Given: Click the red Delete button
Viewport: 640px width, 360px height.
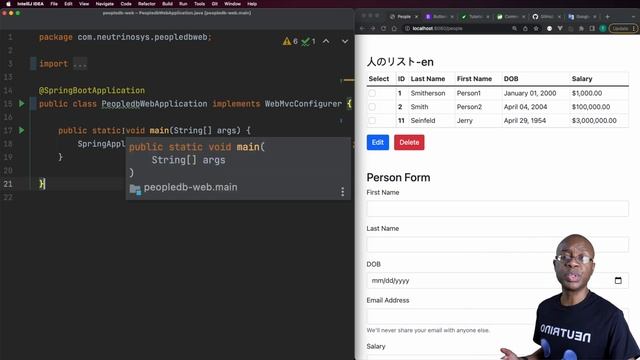Looking at the screenshot, I should click(x=409, y=142).
